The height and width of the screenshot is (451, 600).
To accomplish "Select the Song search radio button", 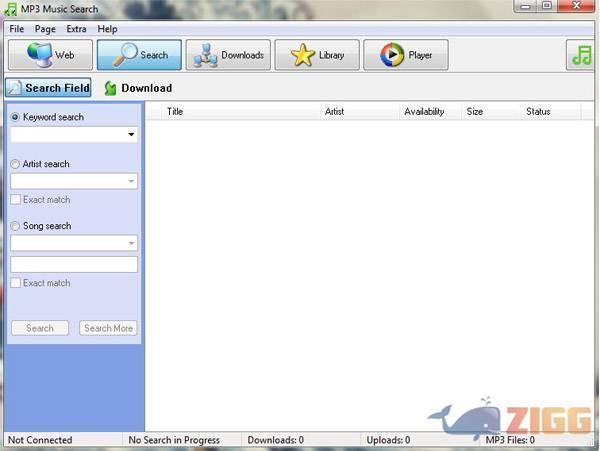I will 15,226.
